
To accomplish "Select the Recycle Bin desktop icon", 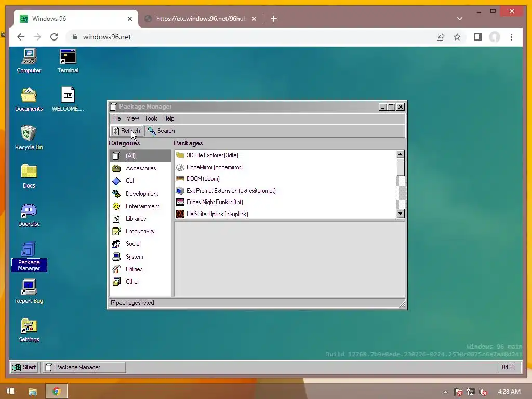I will pos(29,137).
